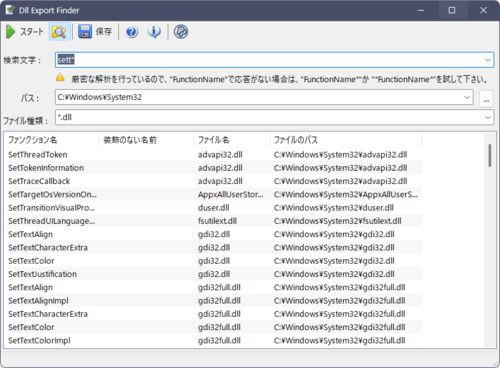Show info via the blue 'i' icon
The width and height of the screenshot is (500, 368).
[154, 32]
